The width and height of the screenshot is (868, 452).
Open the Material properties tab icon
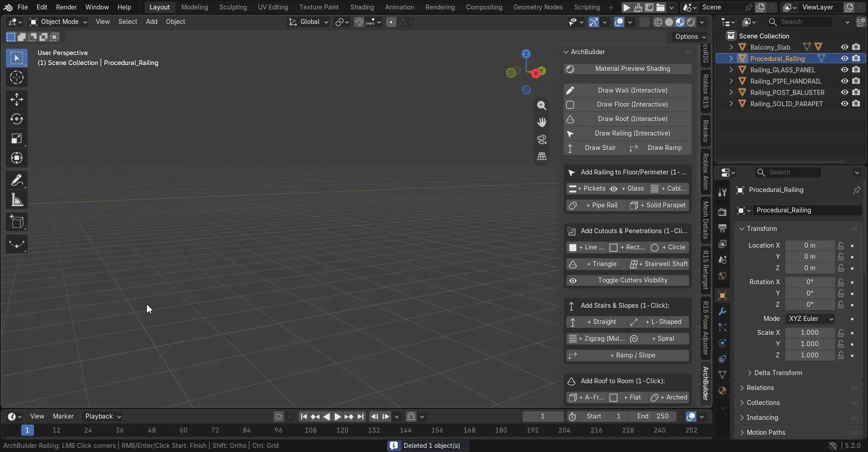(722, 391)
